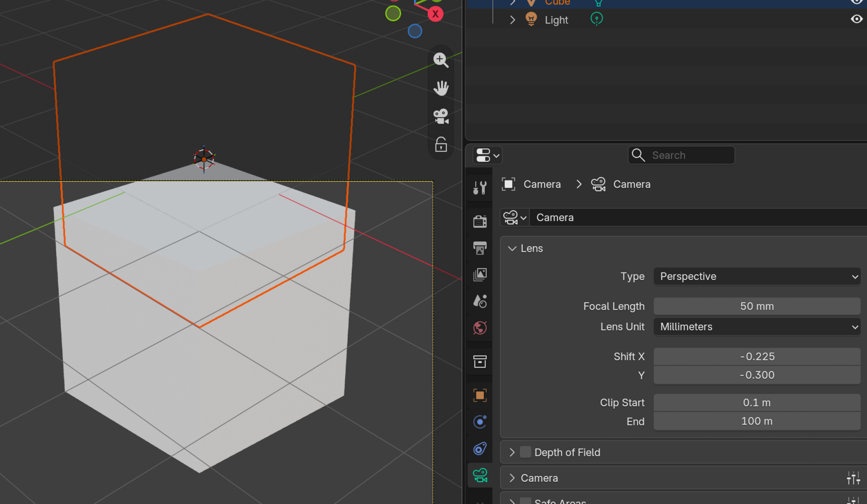Open the Render properties tab

point(480,221)
